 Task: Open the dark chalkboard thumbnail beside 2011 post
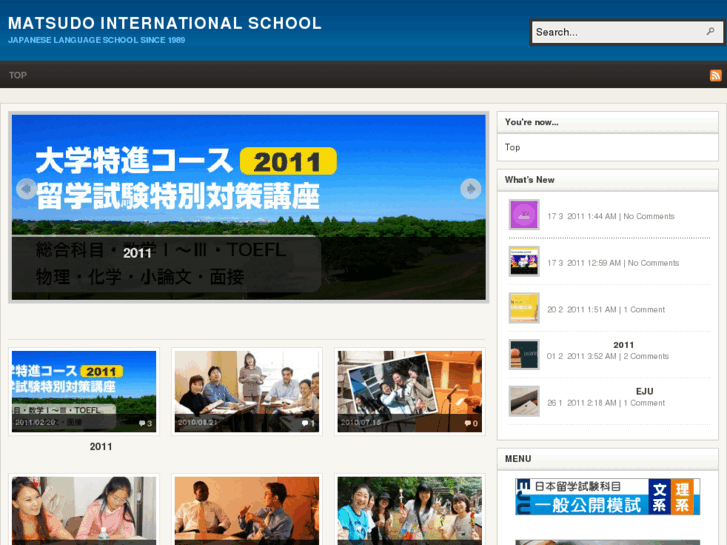pyautogui.click(x=524, y=354)
